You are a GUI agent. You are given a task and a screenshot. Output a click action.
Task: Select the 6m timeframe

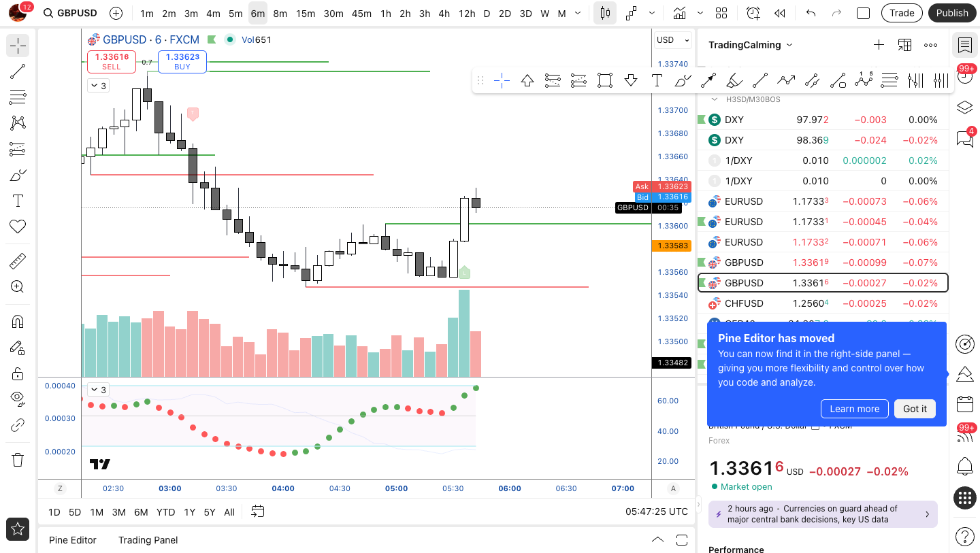(x=257, y=13)
